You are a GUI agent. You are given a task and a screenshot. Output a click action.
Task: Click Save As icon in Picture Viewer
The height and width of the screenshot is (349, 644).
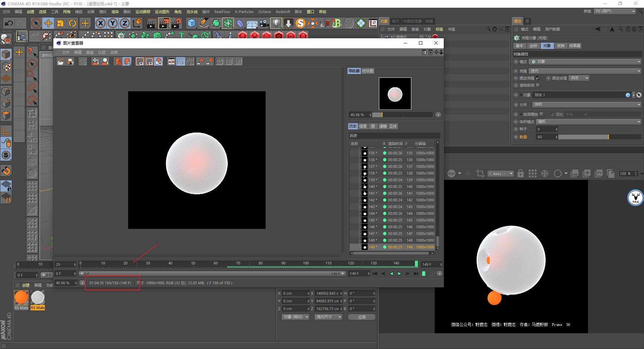pyautogui.click(x=70, y=61)
